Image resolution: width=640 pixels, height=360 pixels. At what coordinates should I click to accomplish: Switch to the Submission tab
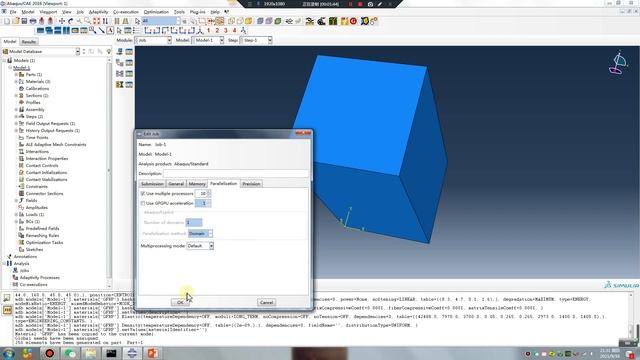coord(152,184)
